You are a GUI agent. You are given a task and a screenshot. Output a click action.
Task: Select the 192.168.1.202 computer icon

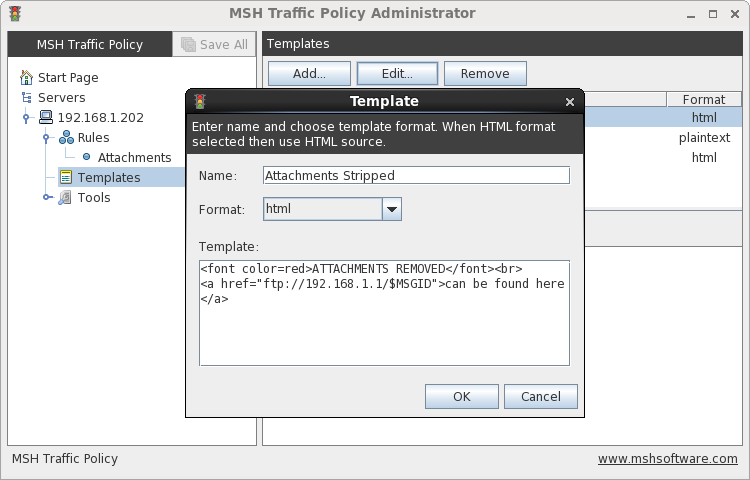46,117
